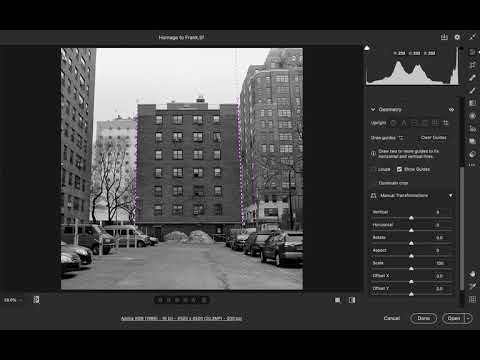Toggle the grid overlay icon at bottom right

point(472,299)
